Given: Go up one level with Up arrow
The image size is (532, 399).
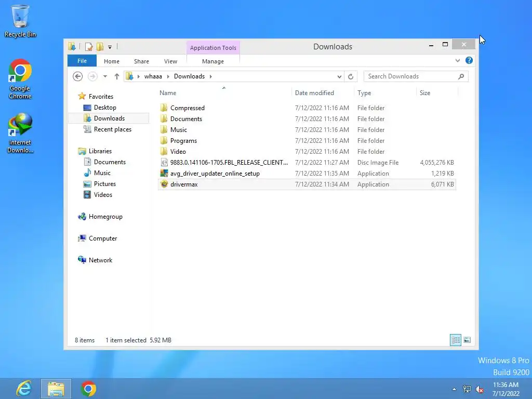Looking at the screenshot, I should coord(117,76).
